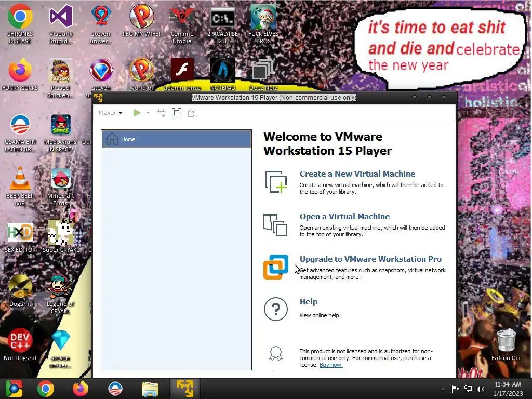
Task: Open Mad Avians IN SPACE! desktop icon
Action: coord(60,132)
